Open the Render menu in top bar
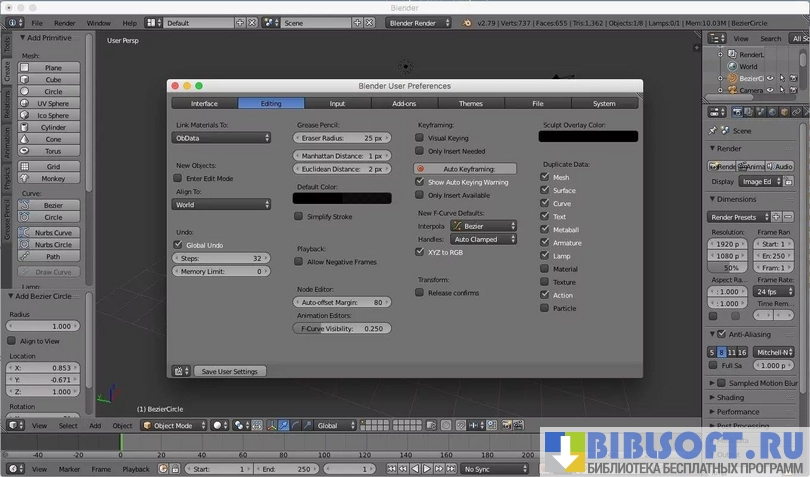 [64, 22]
